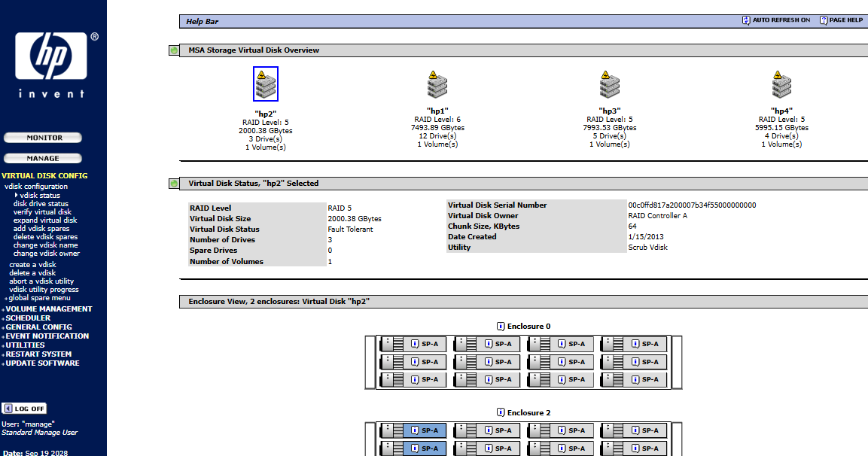
Task: Open the Manage menu
Action: (x=43, y=159)
